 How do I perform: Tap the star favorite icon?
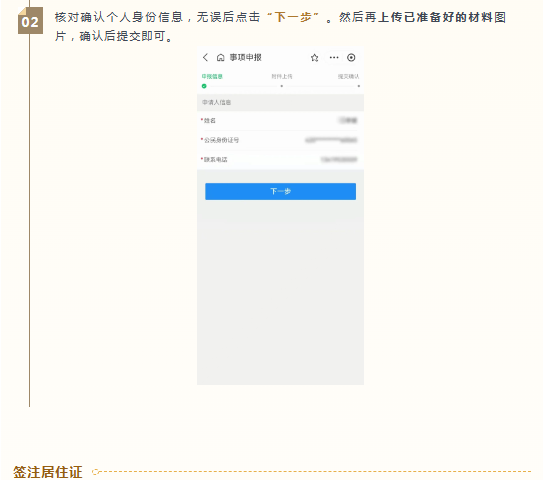315,58
